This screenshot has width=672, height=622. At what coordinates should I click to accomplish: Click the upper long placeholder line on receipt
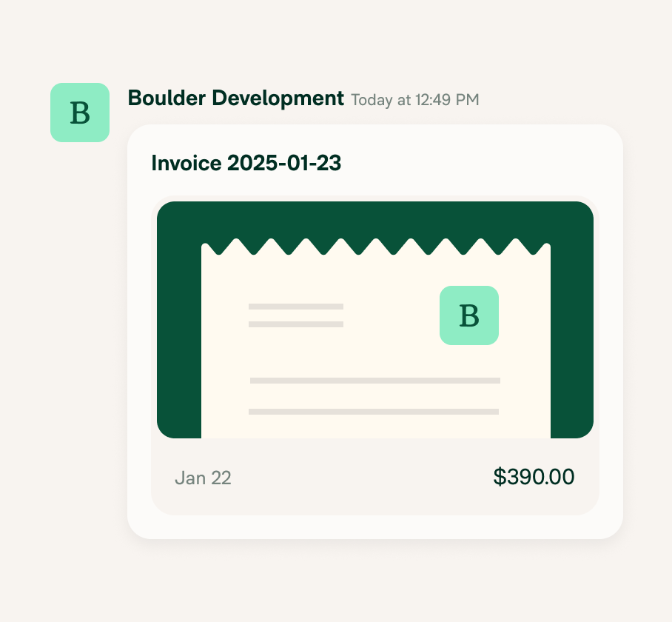(375, 381)
